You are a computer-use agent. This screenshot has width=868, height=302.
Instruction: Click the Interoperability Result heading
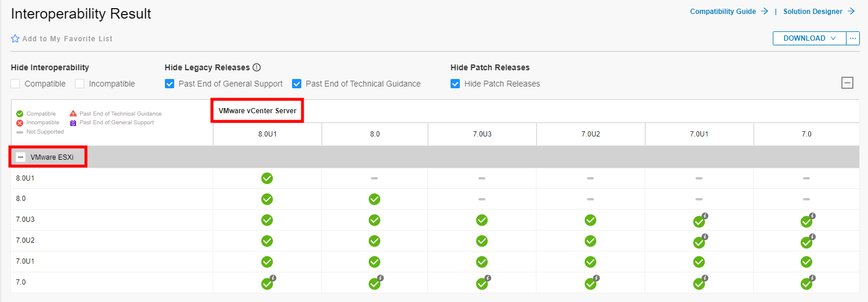[x=81, y=14]
